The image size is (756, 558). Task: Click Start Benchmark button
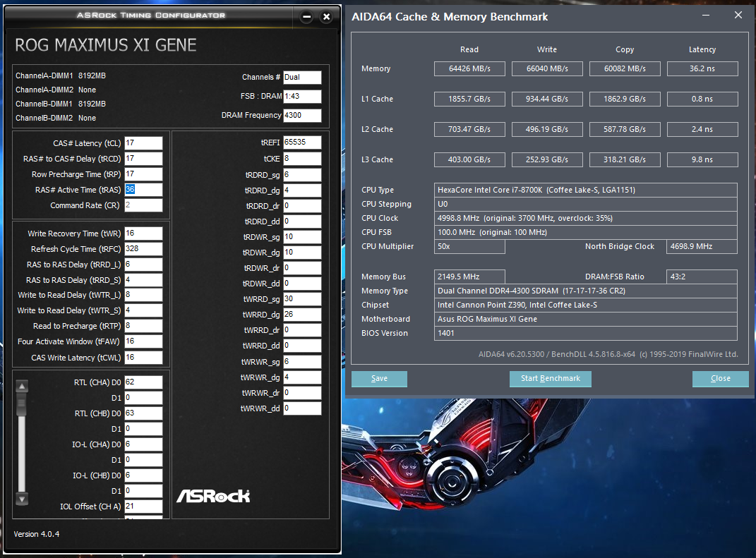point(550,379)
